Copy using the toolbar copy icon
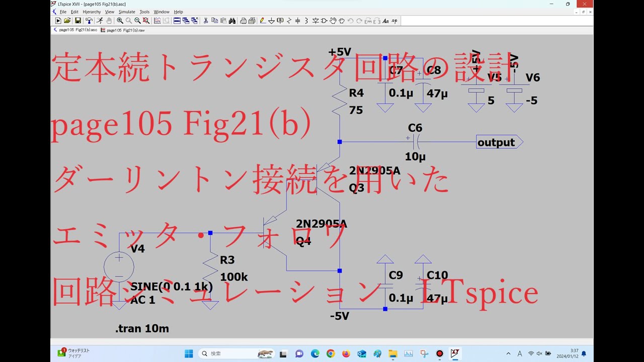Screen dimensions: 644x362 coord(215,21)
